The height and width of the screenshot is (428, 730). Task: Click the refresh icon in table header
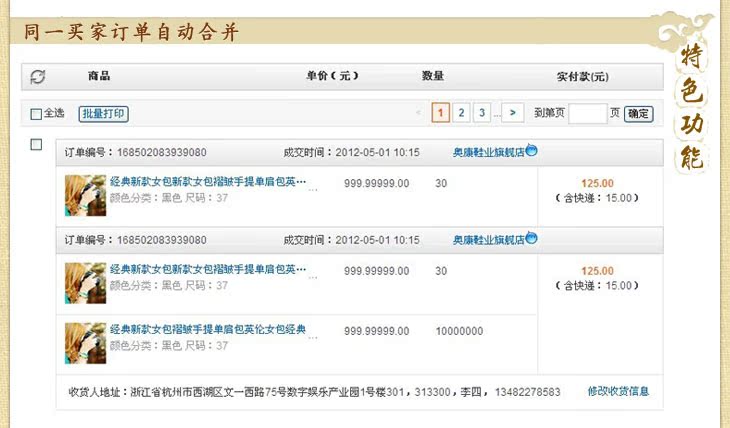pyautogui.click(x=38, y=77)
